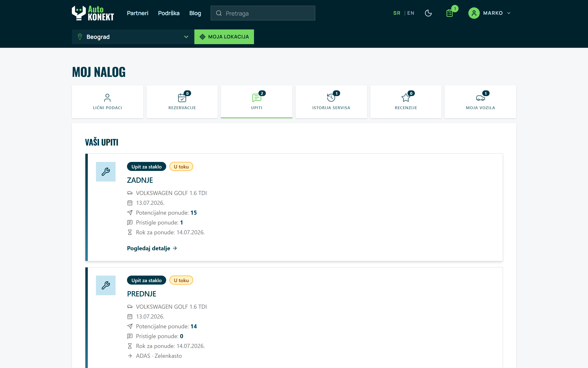Click calendar icon in PREDNJE card
The height and width of the screenshot is (368, 588).
click(x=130, y=316)
